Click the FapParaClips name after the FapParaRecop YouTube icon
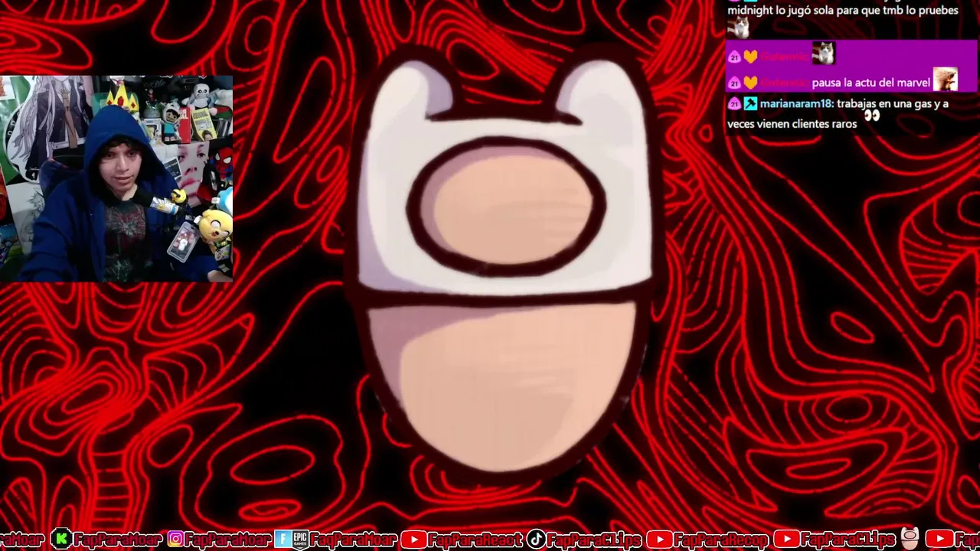The height and width of the screenshot is (551, 980). [x=848, y=540]
